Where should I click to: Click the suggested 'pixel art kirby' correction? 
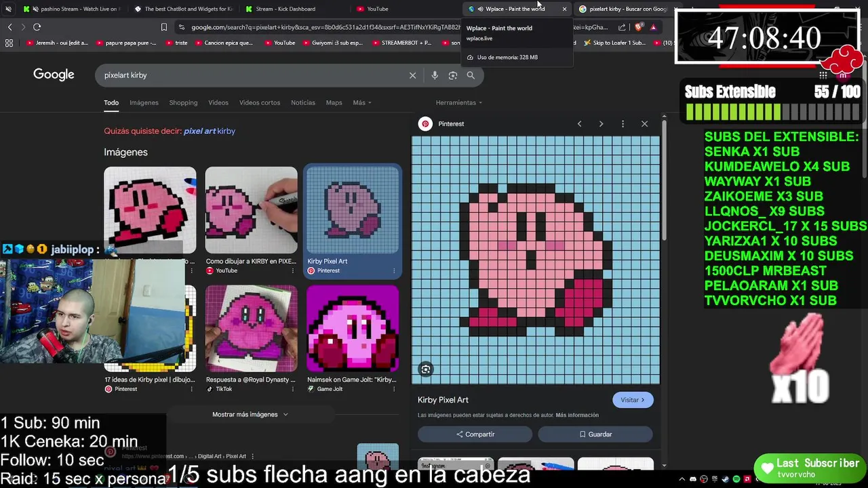click(210, 131)
